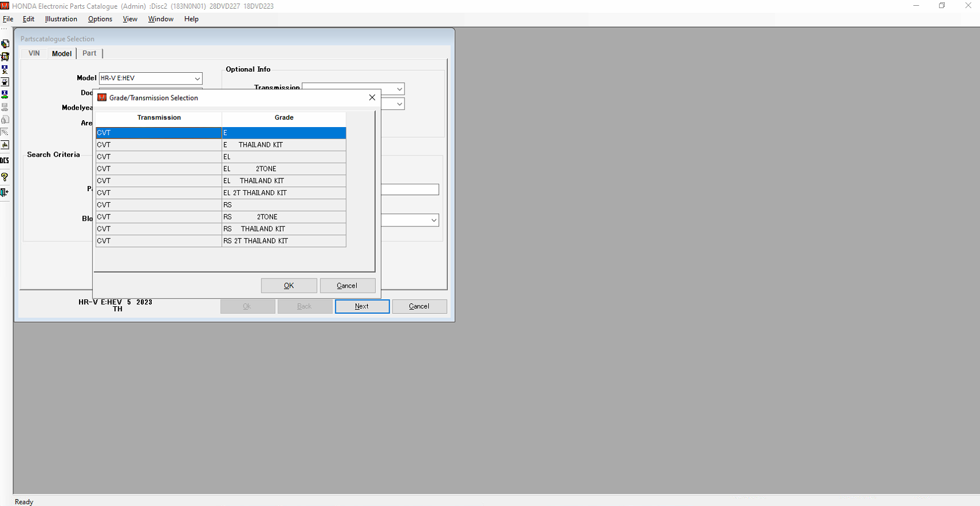980x506 pixels.
Task: Click OK in Grade/Transmission Selection dialog
Action: (289, 285)
